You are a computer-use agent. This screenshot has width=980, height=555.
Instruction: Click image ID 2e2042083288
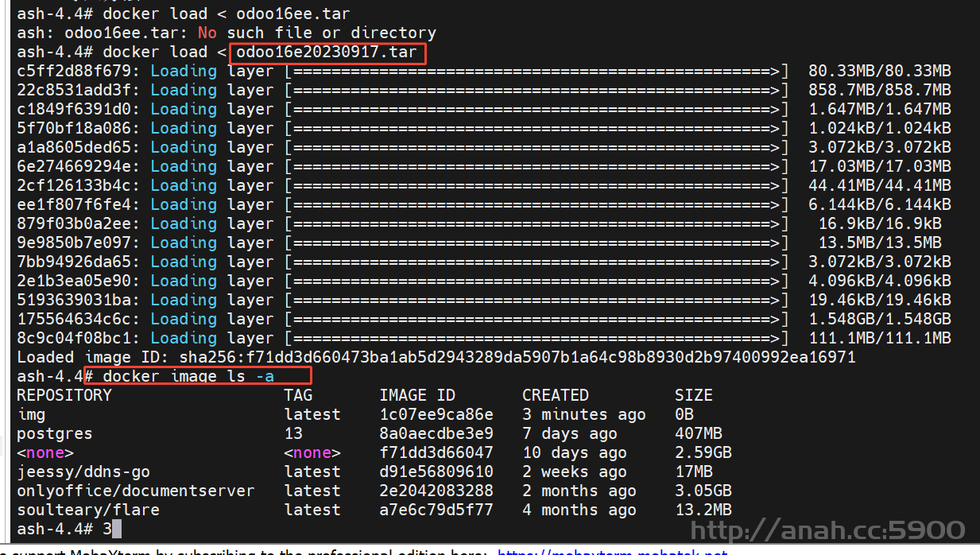tap(436, 491)
